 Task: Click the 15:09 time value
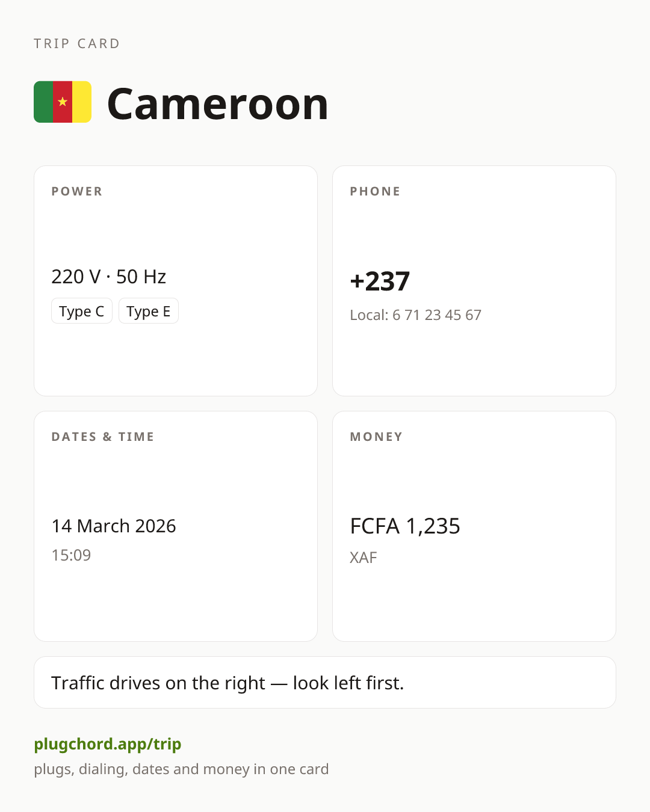pyautogui.click(x=71, y=555)
